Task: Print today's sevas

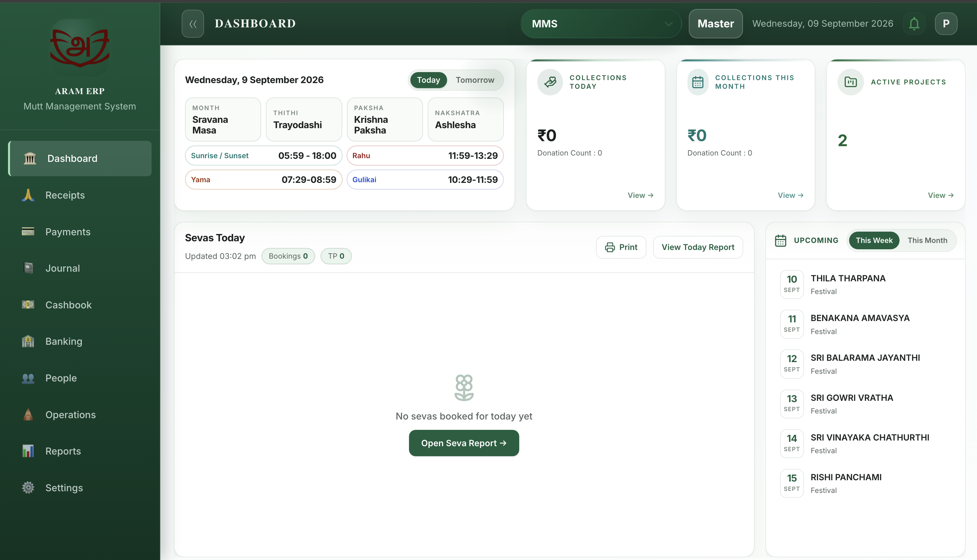Action: 621,247
